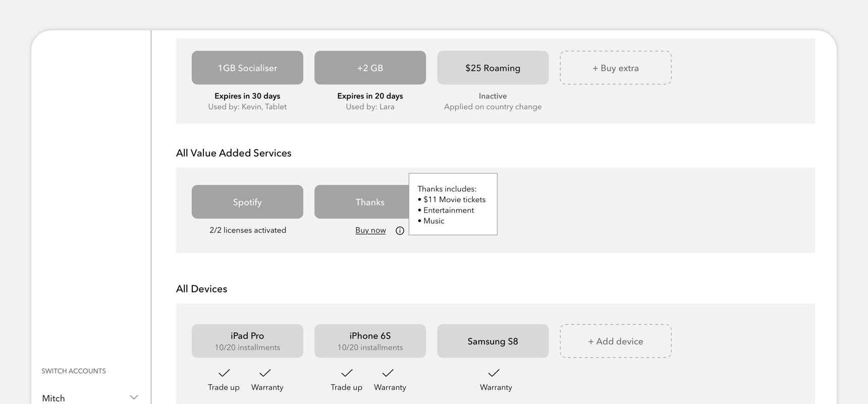Toggle the iPad Pro Trade up checkmark

coord(224,373)
